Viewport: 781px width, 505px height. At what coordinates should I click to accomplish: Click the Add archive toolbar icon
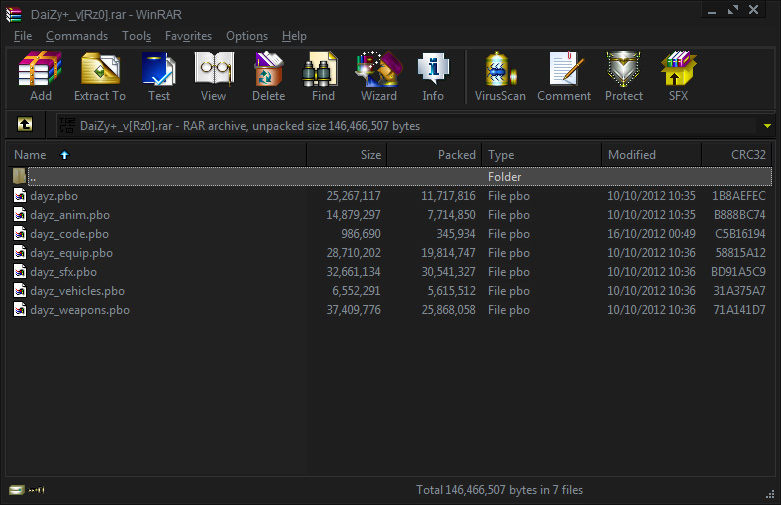pos(40,69)
